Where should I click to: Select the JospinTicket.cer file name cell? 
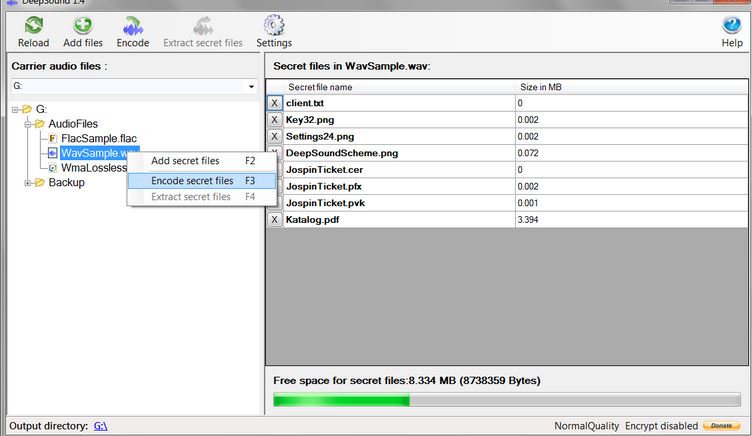coord(399,170)
